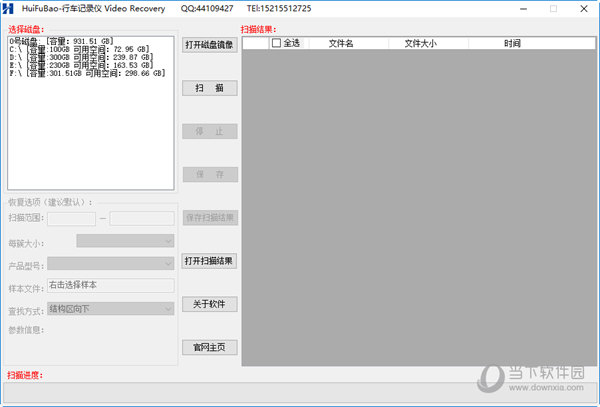Minimize the HuiFuBao window
600x407 pixels.
(523, 8)
